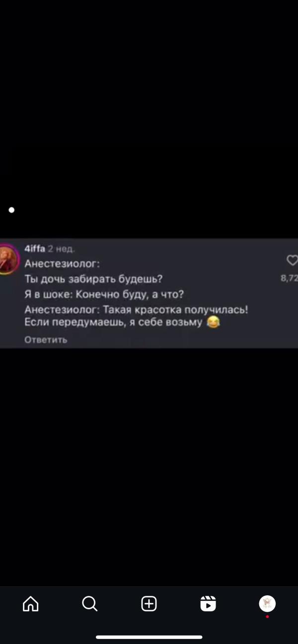View the 8,72 likes count
The width and height of the screenshot is (298, 644).
click(x=289, y=279)
